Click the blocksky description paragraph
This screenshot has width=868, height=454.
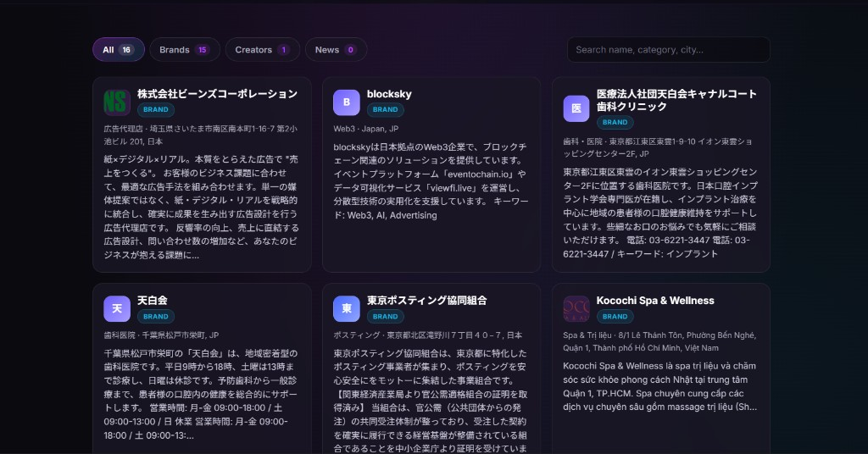tap(431, 180)
